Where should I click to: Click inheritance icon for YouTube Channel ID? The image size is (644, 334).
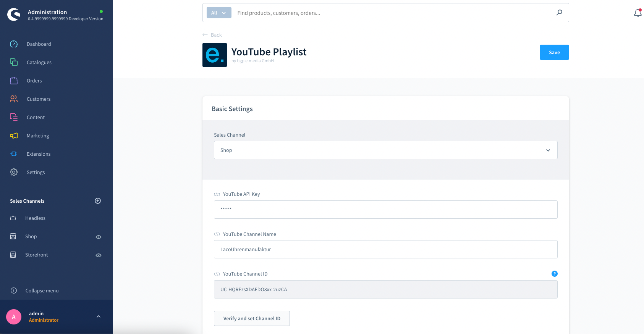217,274
